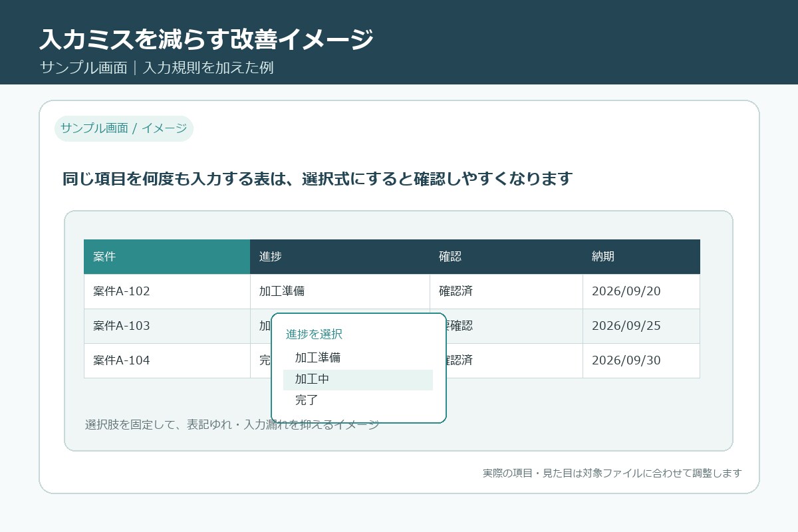
Task: Click the 案件 column header
Action: tap(167, 257)
